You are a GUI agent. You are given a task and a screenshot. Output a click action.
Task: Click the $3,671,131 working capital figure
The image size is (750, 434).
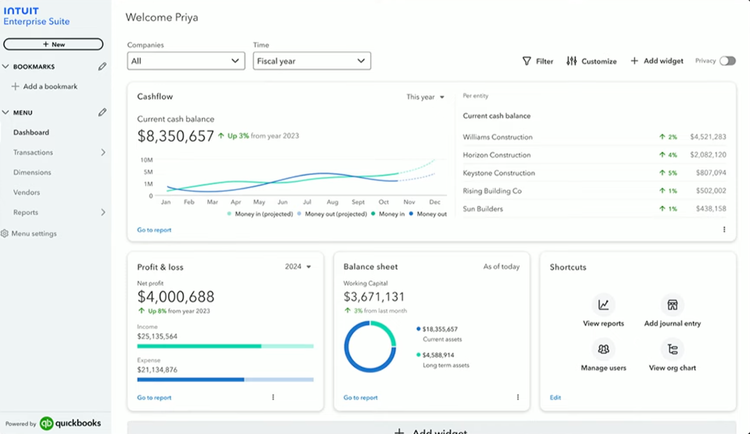(x=374, y=297)
